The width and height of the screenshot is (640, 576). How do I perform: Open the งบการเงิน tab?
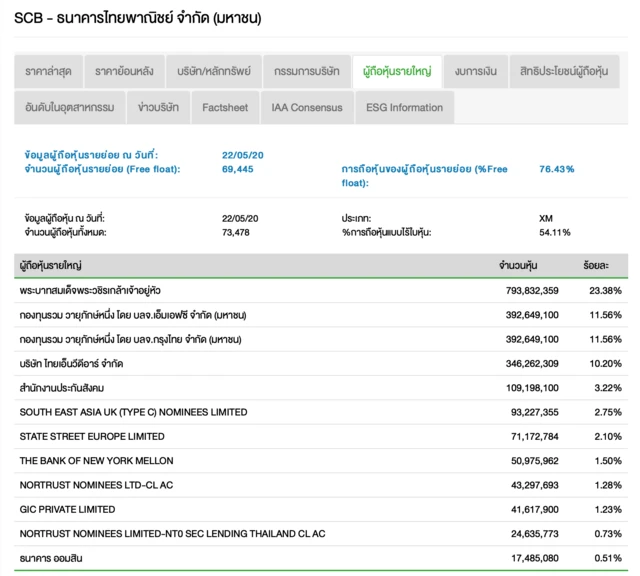[474, 72]
